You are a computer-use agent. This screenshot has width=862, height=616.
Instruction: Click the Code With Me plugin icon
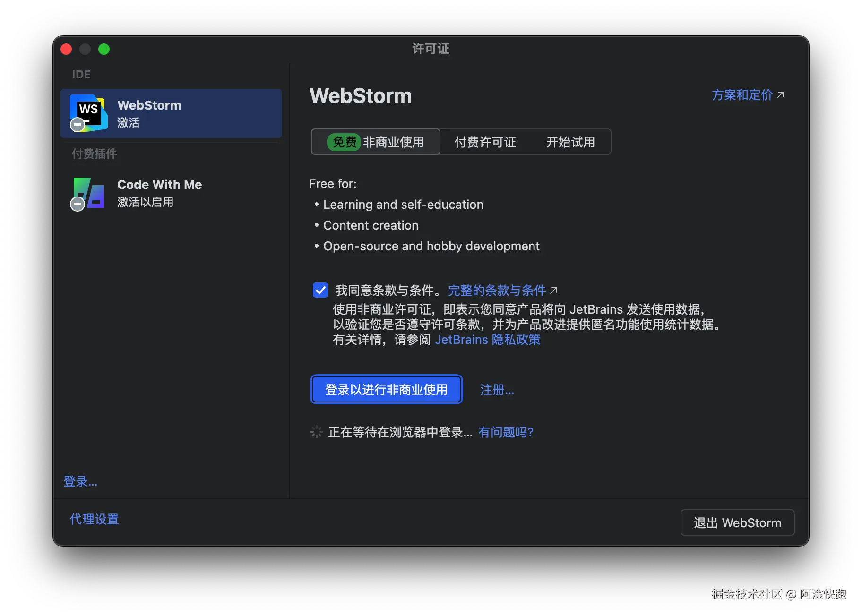click(x=88, y=193)
